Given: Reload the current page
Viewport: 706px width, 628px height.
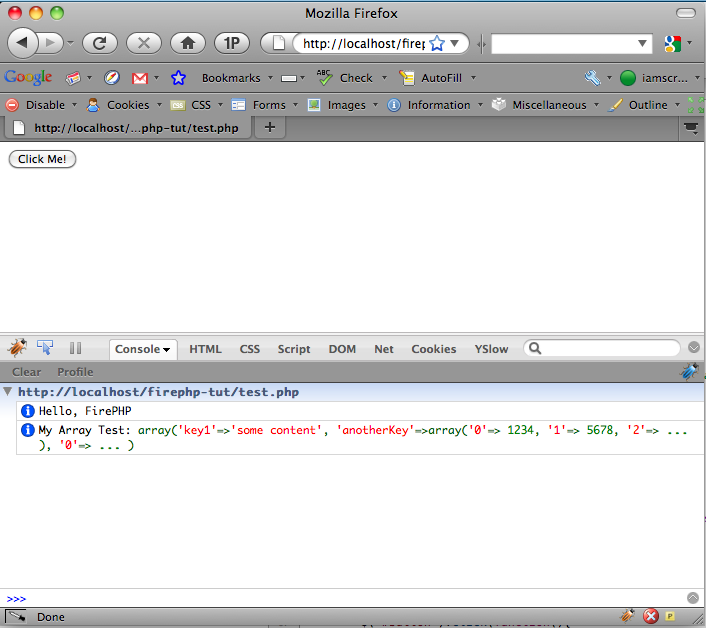Looking at the screenshot, I should [x=100, y=43].
